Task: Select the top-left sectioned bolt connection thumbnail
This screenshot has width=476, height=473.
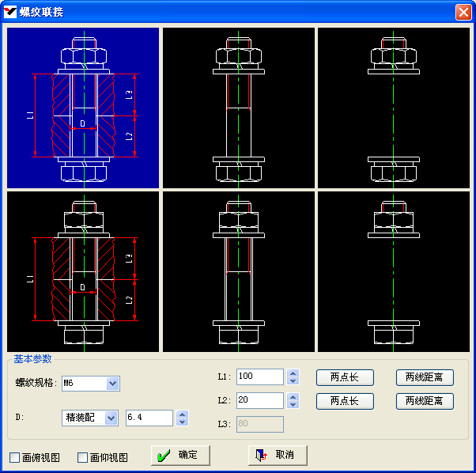Action: tap(83, 108)
